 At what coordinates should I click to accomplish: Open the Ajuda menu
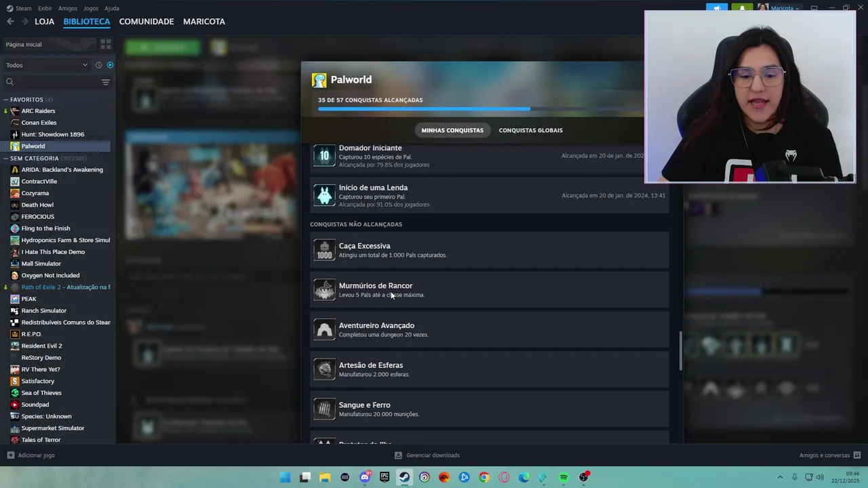112,8
